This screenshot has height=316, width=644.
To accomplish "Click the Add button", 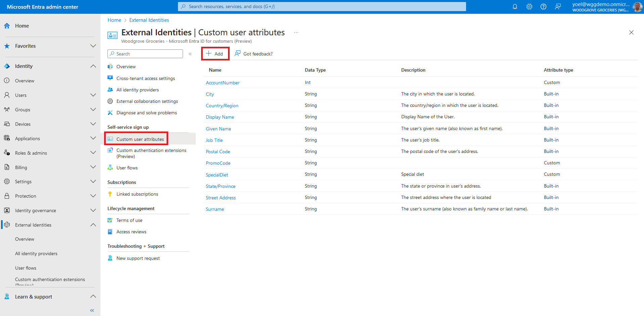I will [215, 54].
